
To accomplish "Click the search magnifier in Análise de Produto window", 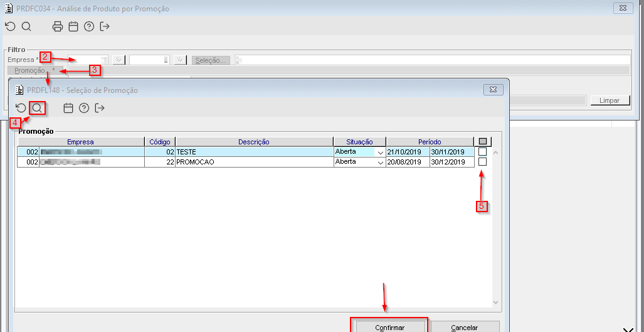I will pyautogui.click(x=26, y=27).
